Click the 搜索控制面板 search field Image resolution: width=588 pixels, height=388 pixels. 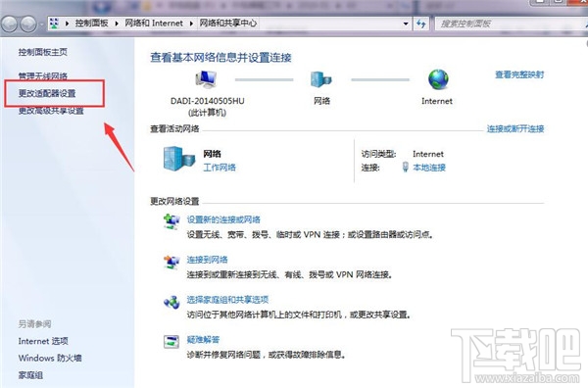[x=510, y=24]
